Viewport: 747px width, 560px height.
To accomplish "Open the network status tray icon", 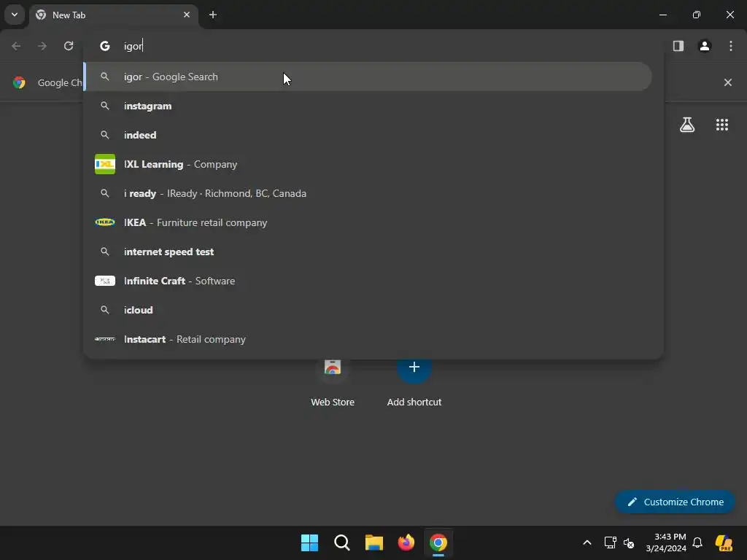I will (x=611, y=542).
